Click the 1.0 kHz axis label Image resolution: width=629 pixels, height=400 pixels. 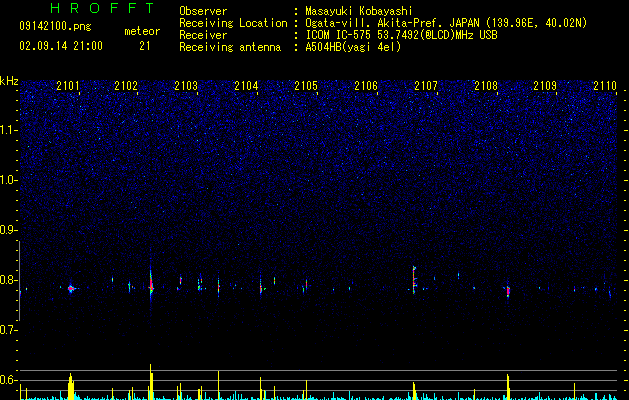click(x=9, y=180)
